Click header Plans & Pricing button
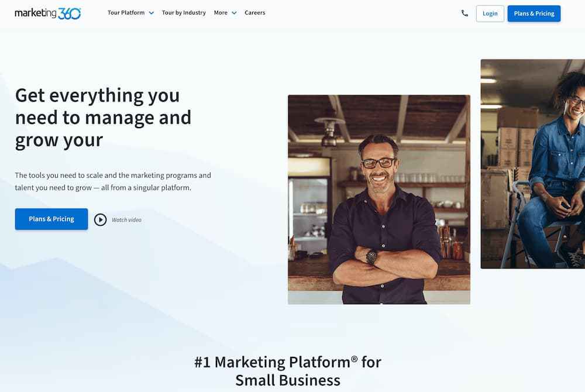The height and width of the screenshot is (392, 585). (534, 13)
